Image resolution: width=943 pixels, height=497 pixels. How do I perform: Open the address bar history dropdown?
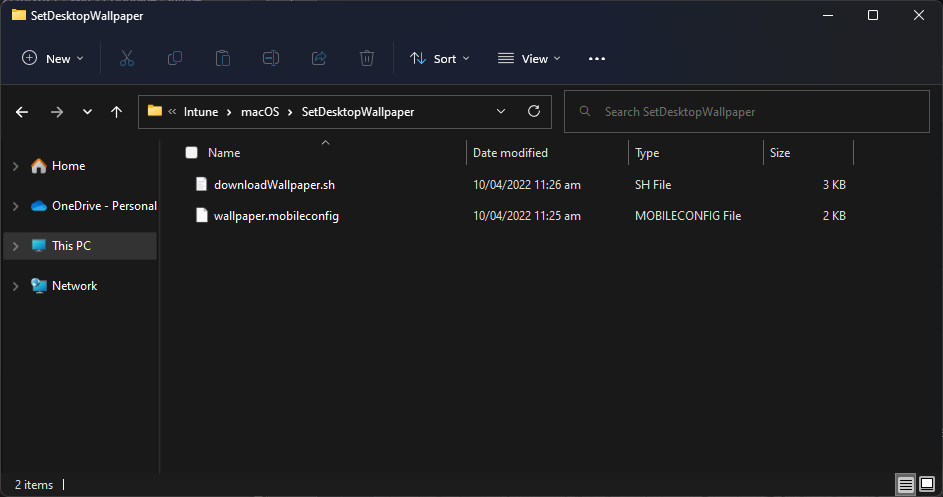click(x=500, y=111)
